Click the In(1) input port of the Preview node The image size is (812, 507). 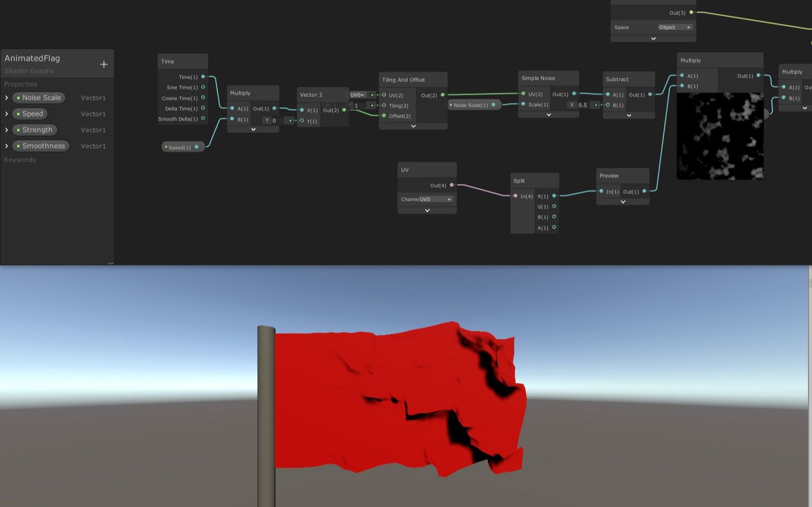pyautogui.click(x=602, y=192)
